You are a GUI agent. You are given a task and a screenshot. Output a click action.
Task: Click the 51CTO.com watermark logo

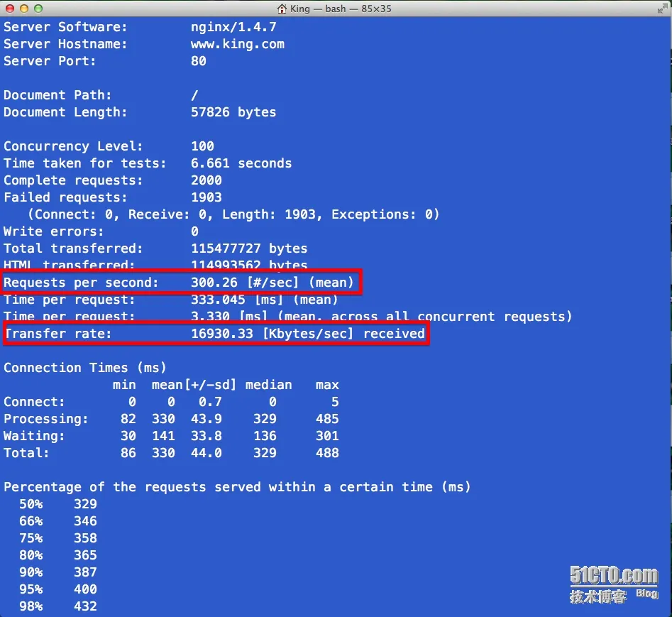pos(614,575)
